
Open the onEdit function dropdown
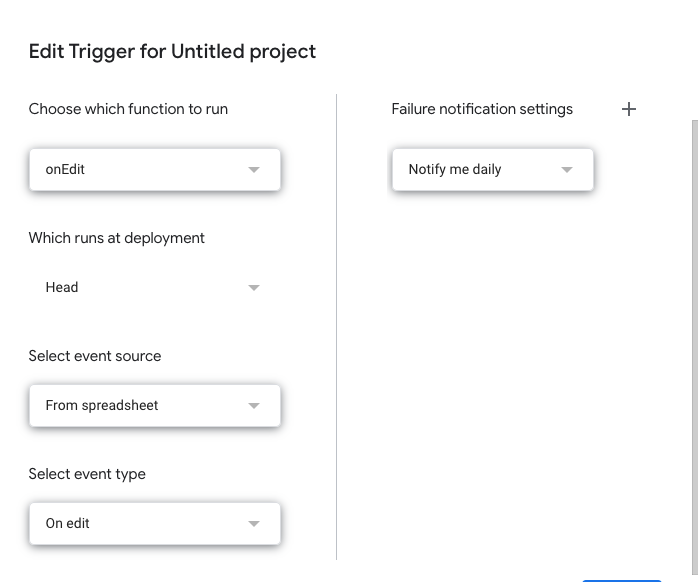coord(155,170)
